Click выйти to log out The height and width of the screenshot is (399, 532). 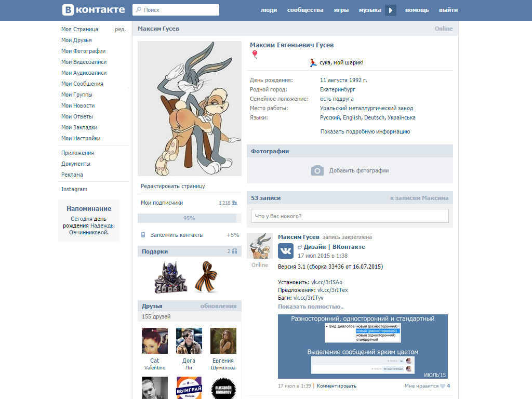448,10
